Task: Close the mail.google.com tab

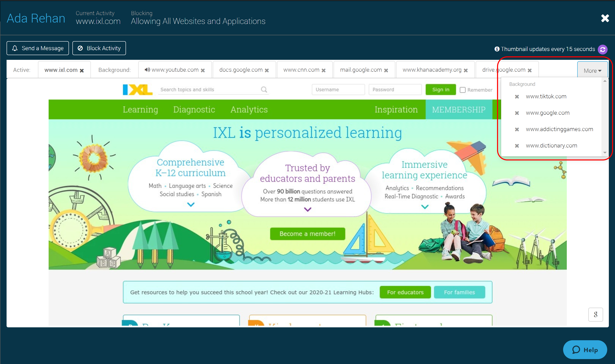Action: (386, 71)
